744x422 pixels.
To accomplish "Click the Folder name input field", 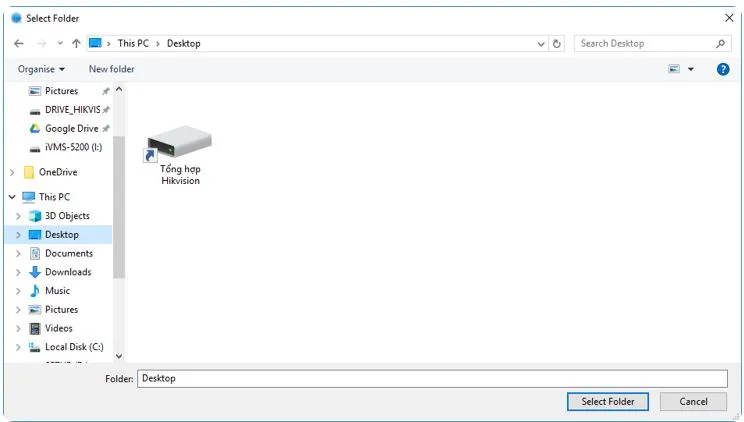I will point(430,379).
